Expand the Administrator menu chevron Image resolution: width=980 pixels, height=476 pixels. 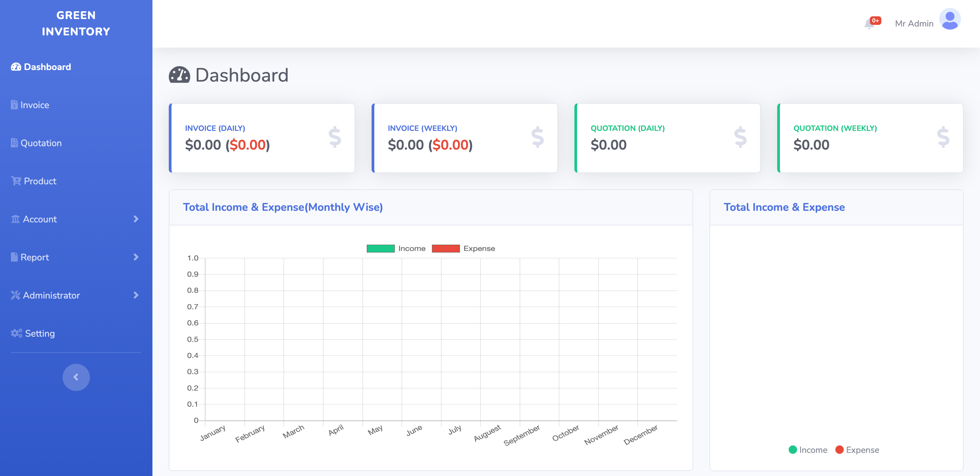[136, 295]
